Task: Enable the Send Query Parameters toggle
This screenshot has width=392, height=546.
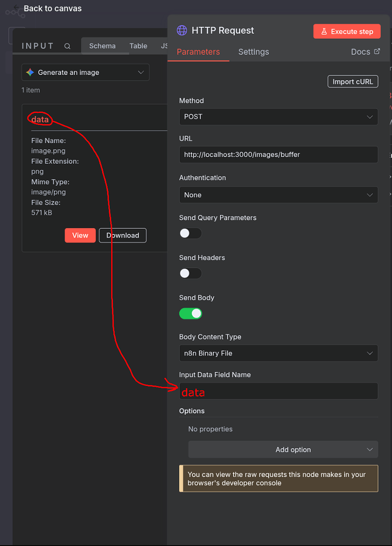Action: 190,233
